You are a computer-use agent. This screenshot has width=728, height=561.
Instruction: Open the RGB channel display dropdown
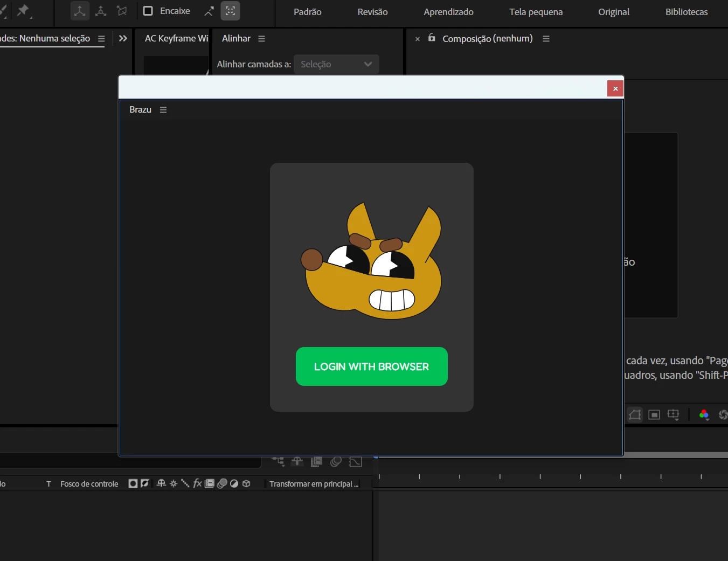pyautogui.click(x=704, y=414)
